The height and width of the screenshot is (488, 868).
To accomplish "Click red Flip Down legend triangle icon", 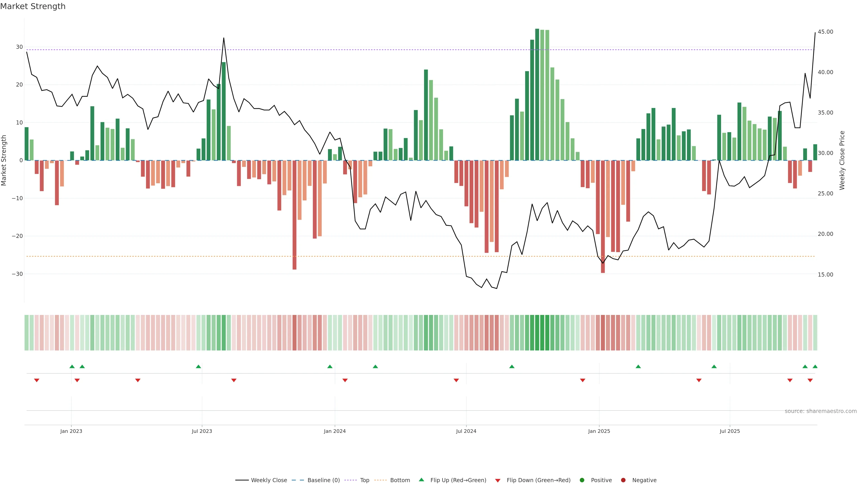I will [498, 480].
